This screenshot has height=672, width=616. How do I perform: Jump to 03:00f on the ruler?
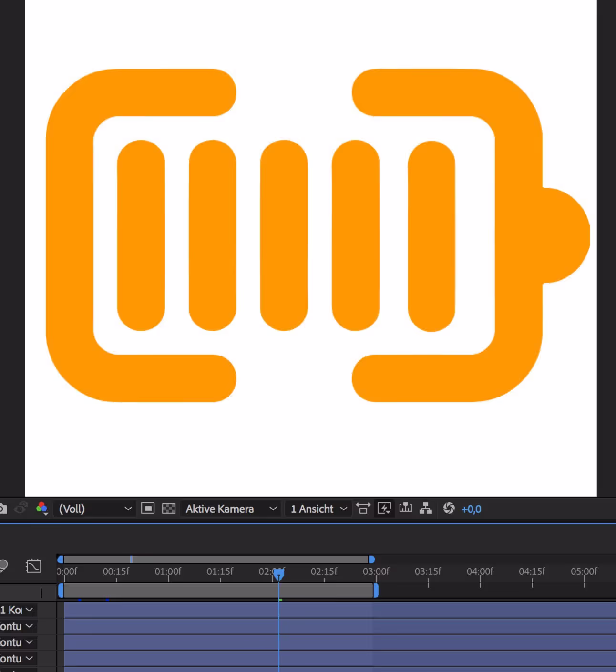click(376, 571)
